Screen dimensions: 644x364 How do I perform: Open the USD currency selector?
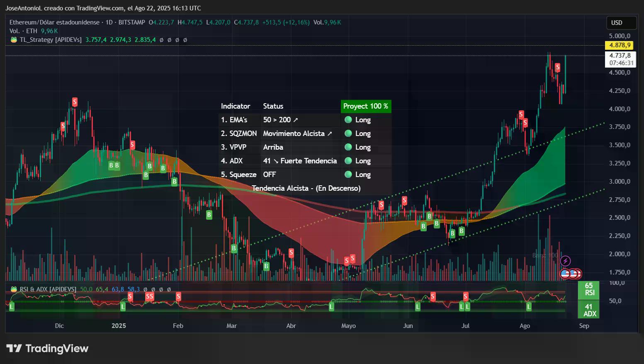point(621,23)
